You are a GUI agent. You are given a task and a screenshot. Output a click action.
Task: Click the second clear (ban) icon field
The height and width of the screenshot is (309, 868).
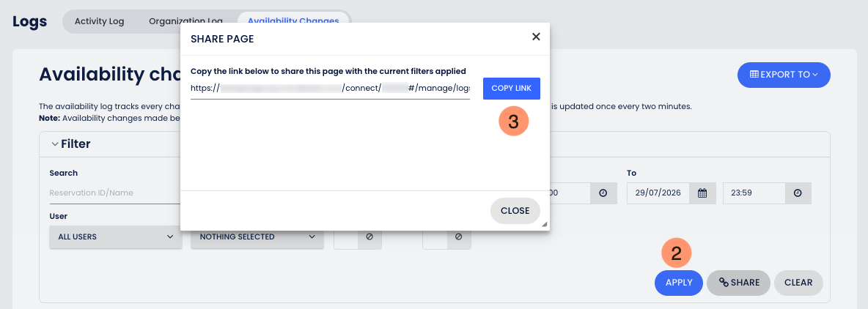click(x=458, y=237)
